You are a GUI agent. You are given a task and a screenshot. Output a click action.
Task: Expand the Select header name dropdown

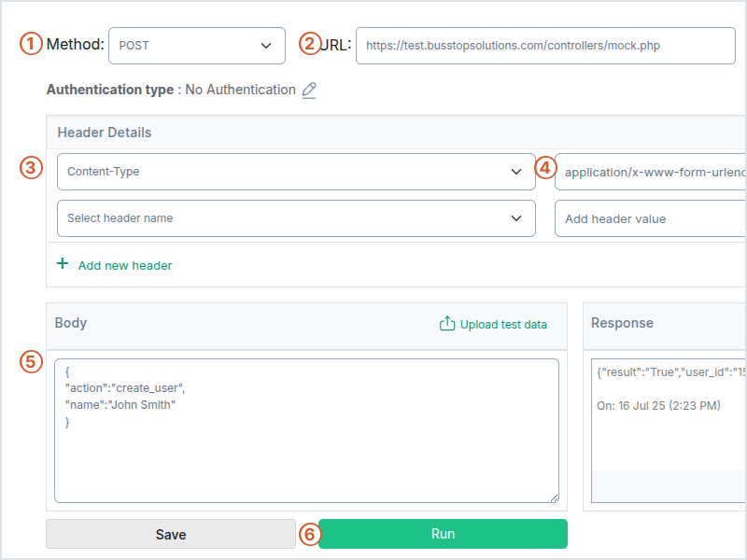point(296,218)
